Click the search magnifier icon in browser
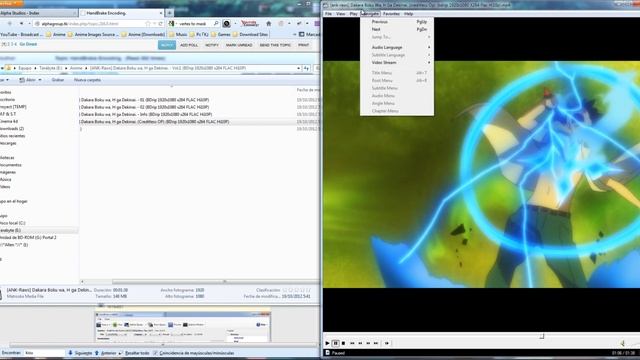Image resolution: width=640 pixels, height=360 pixels. (x=216, y=24)
